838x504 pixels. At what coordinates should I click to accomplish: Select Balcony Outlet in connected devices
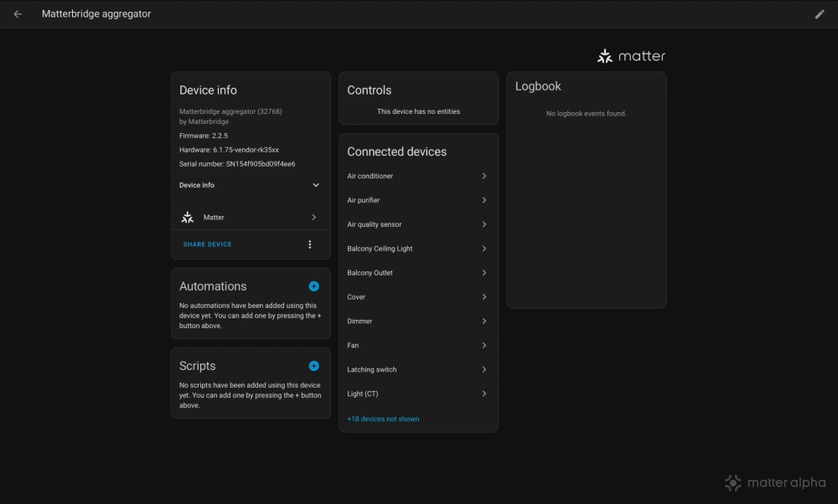tap(370, 273)
